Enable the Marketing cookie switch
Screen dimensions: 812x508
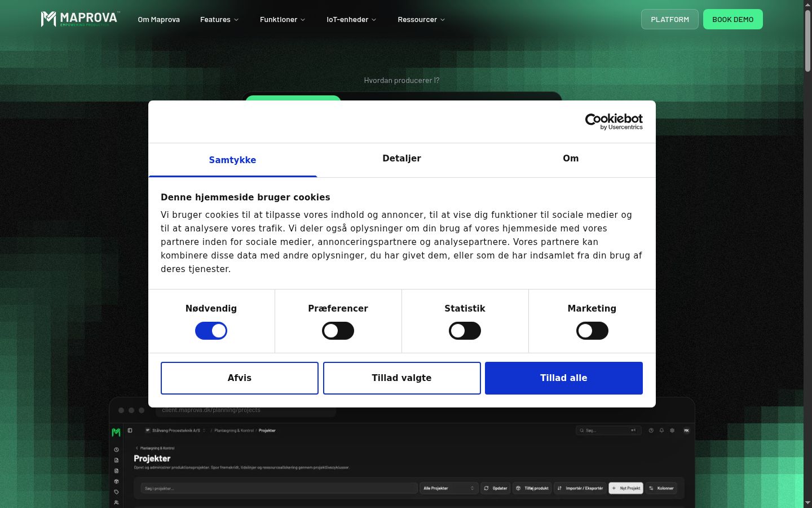tap(592, 331)
